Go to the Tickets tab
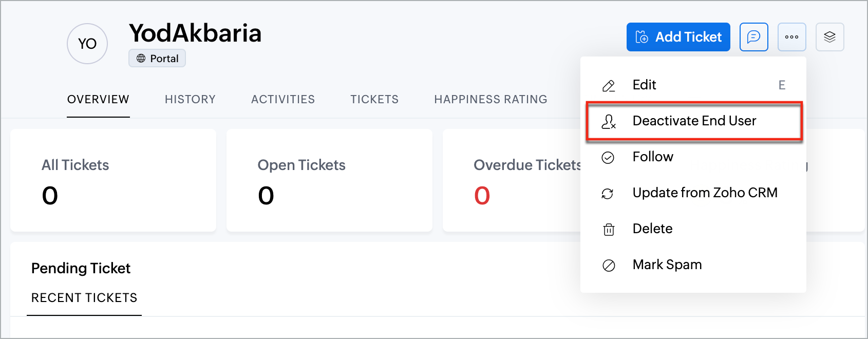Image resolution: width=868 pixels, height=339 pixels. [374, 99]
